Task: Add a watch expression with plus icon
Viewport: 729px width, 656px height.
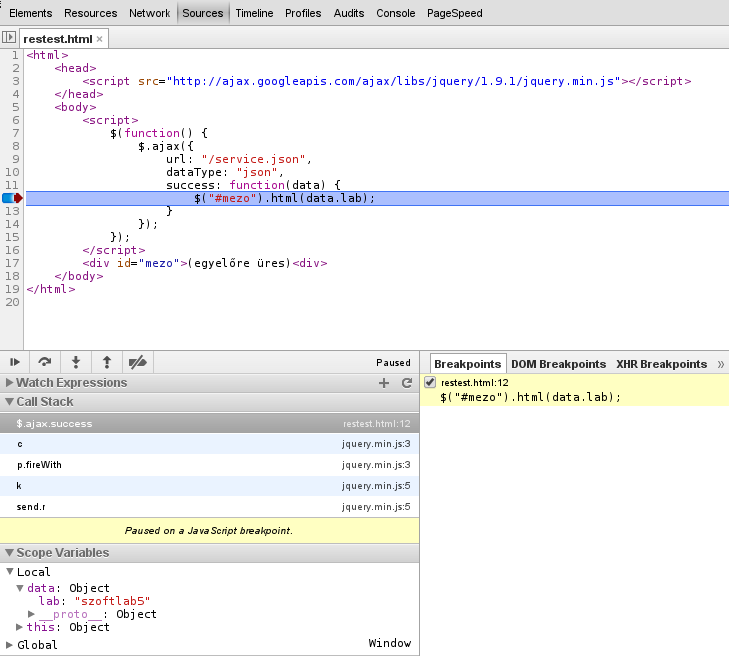Action: (384, 383)
